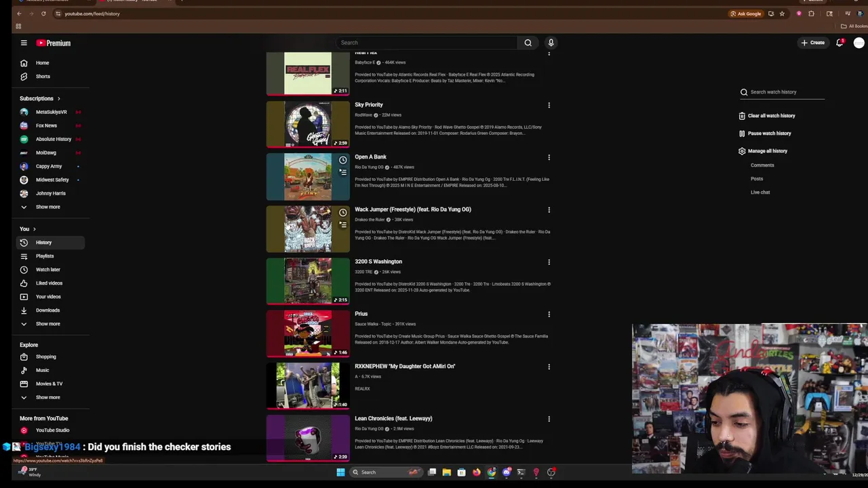The image size is (868, 488).
Task: Add Open A Bank to Watch later
Action: pos(342,160)
